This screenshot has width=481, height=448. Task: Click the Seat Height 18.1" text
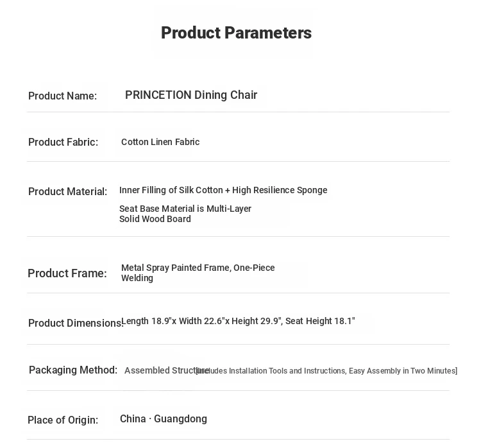tap(320, 321)
